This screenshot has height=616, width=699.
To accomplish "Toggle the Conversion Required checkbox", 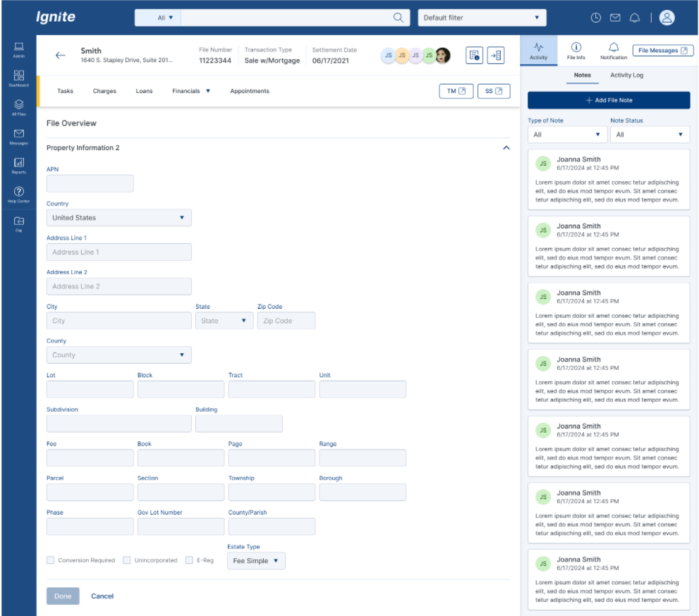I will point(50,560).
